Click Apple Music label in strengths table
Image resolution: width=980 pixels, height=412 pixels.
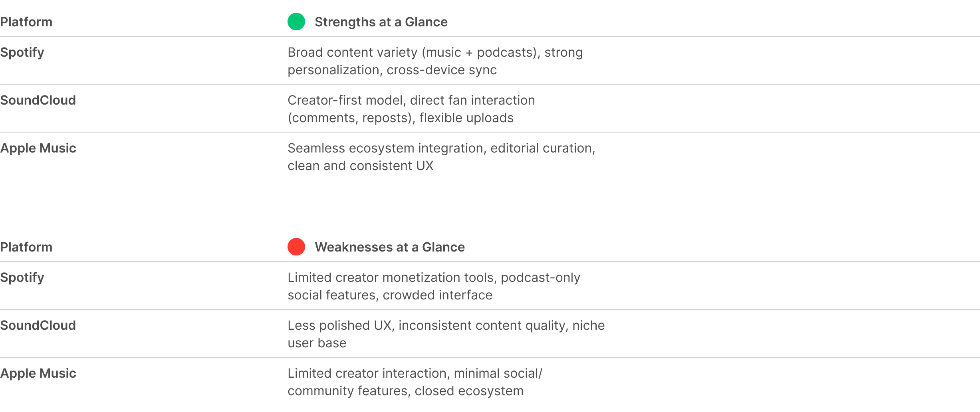[38, 148]
